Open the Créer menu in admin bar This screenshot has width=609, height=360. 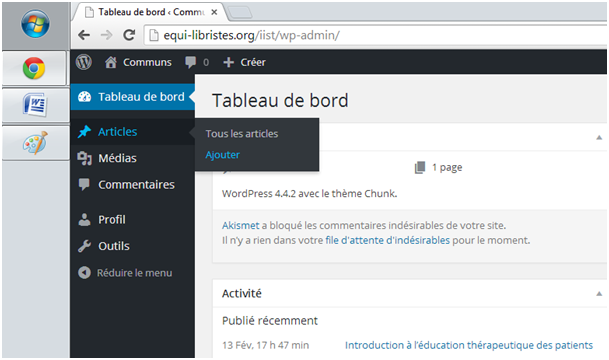pos(253,62)
